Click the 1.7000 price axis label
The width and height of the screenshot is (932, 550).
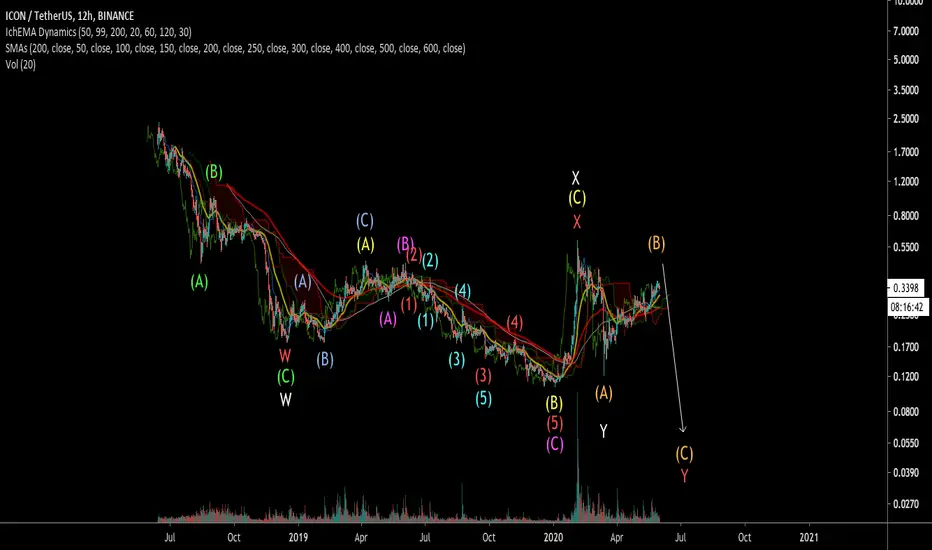pyautogui.click(x=906, y=152)
